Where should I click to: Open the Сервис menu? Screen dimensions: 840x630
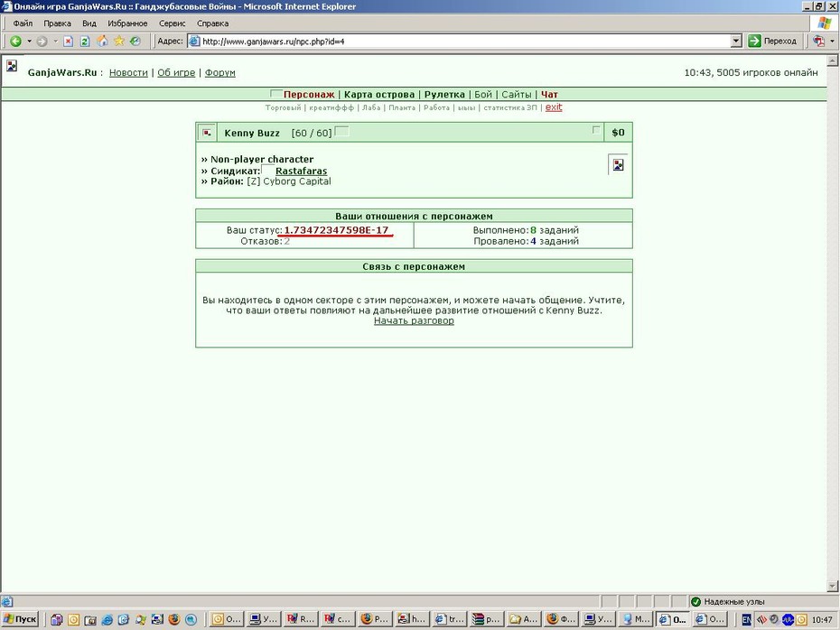pyautogui.click(x=172, y=23)
